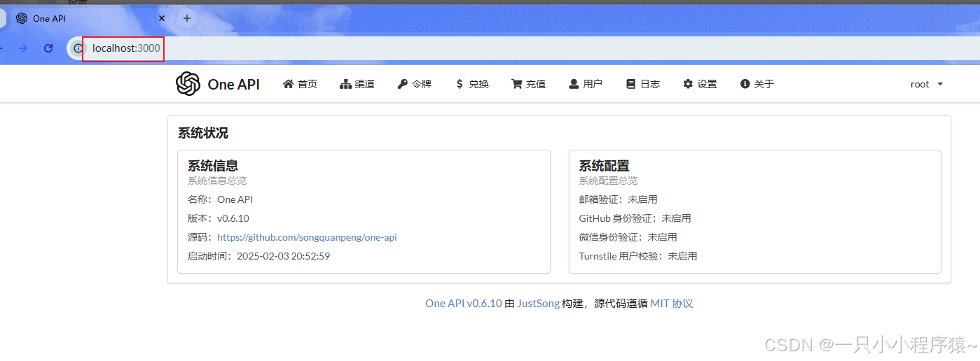Click the 邮箱验证：未启用 text
This screenshot has height=361, width=980.
[618, 199]
